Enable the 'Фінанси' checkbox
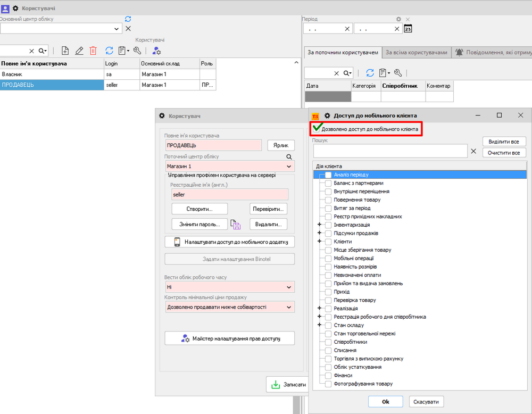 pyautogui.click(x=328, y=376)
